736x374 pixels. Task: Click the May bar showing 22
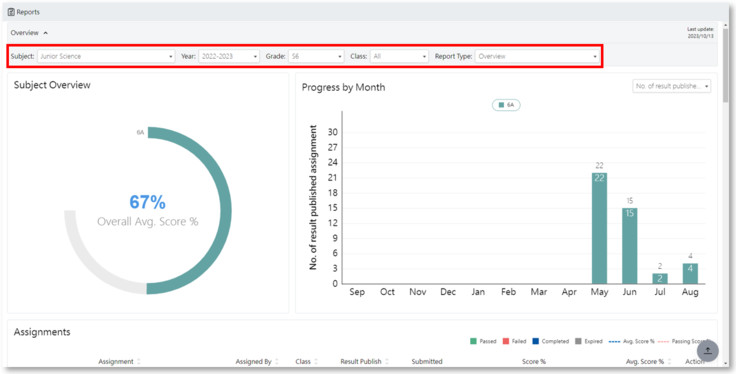599,228
